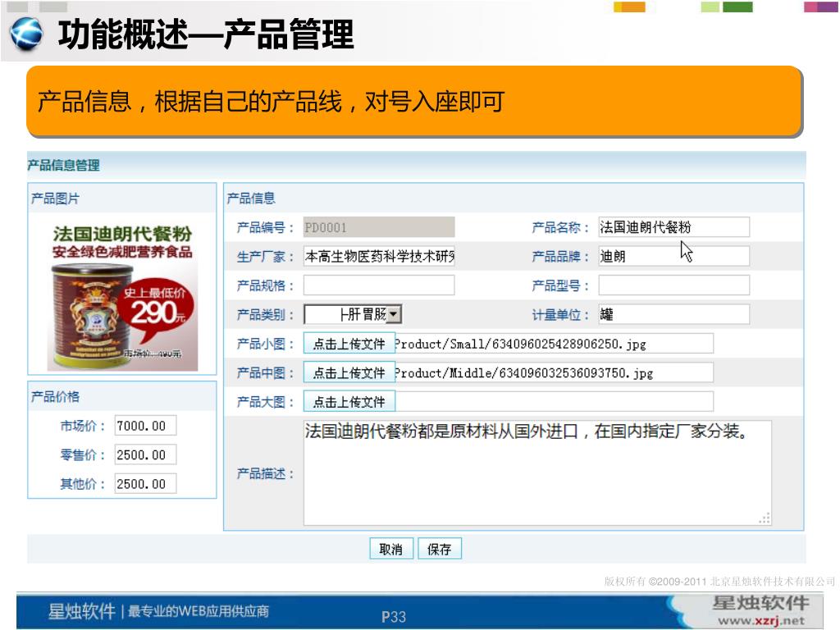840x630 pixels.
Task: Click the 生产厂家 input field
Action: click(379, 256)
